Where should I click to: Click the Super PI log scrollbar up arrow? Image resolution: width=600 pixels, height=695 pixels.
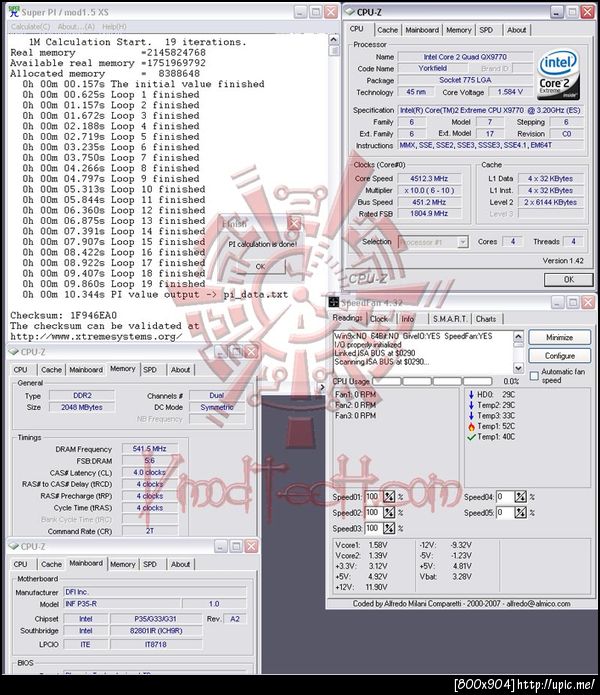coord(334,39)
